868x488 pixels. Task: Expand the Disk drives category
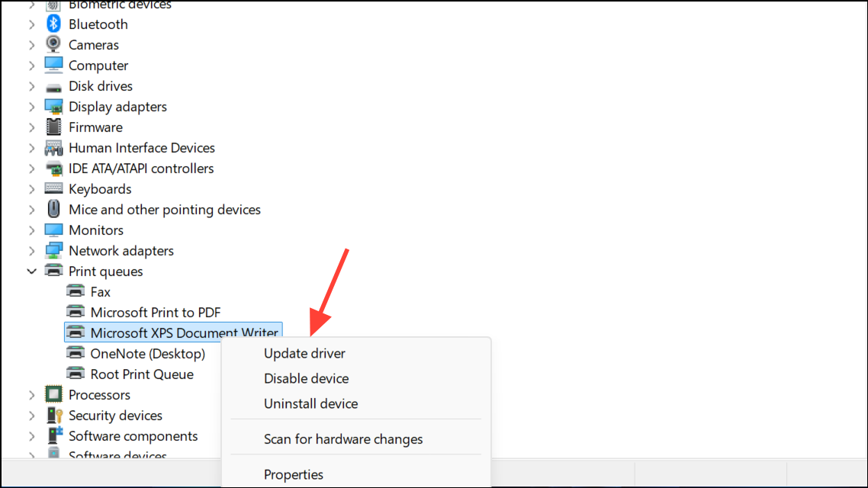pyautogui.click(x=31, y=86)
